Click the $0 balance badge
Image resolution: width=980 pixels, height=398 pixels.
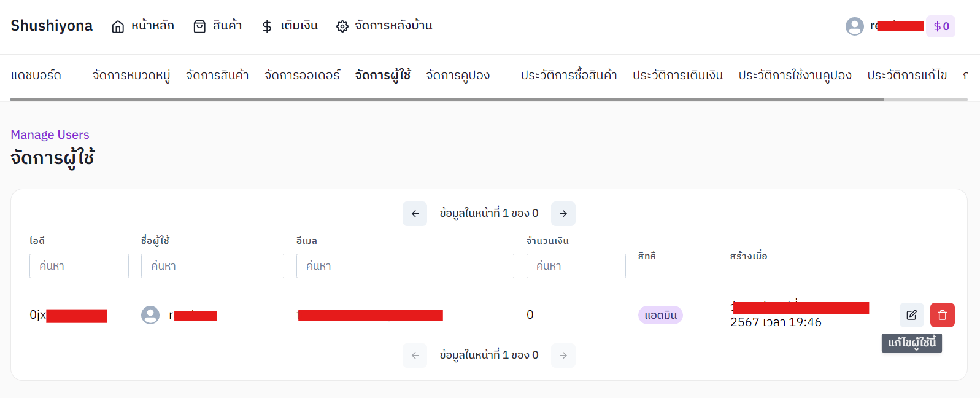941,26
